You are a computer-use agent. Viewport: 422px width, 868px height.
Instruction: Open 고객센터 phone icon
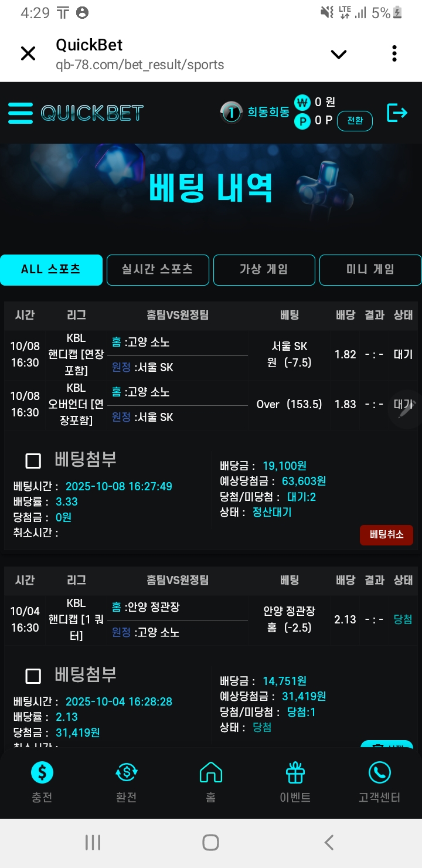tap(379, 772)
